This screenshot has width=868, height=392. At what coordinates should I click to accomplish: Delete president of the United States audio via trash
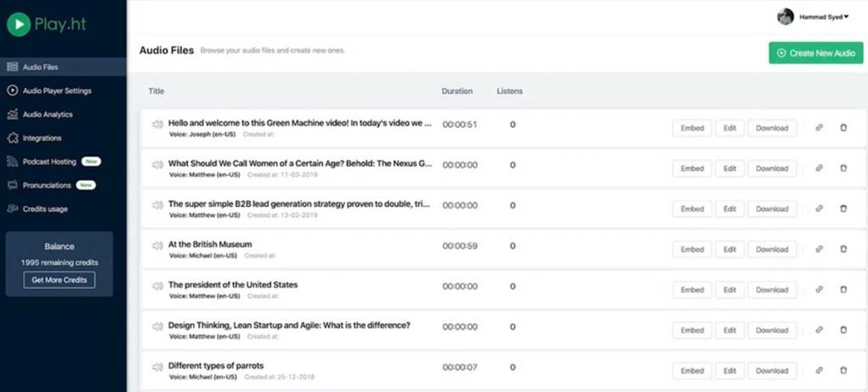click(843, 290)
